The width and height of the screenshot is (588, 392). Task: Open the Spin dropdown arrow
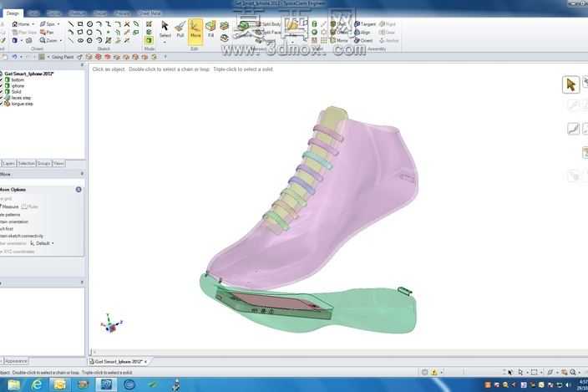tap(58, 24)
